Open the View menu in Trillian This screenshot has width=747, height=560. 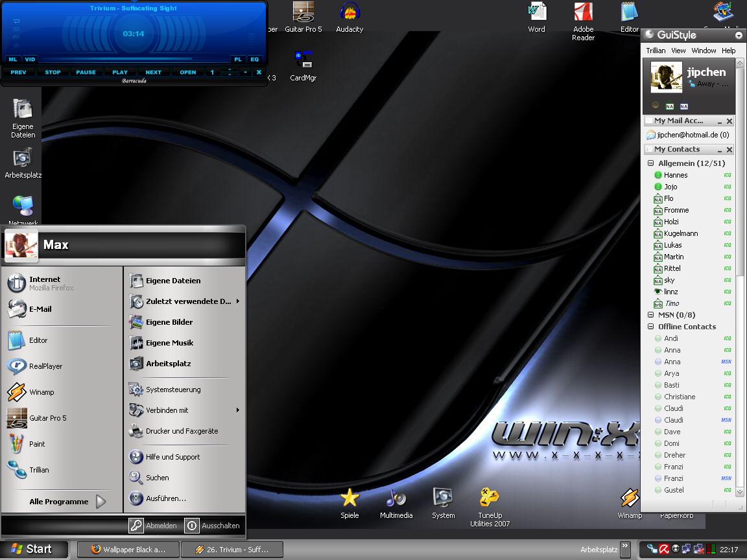(678, 51)
